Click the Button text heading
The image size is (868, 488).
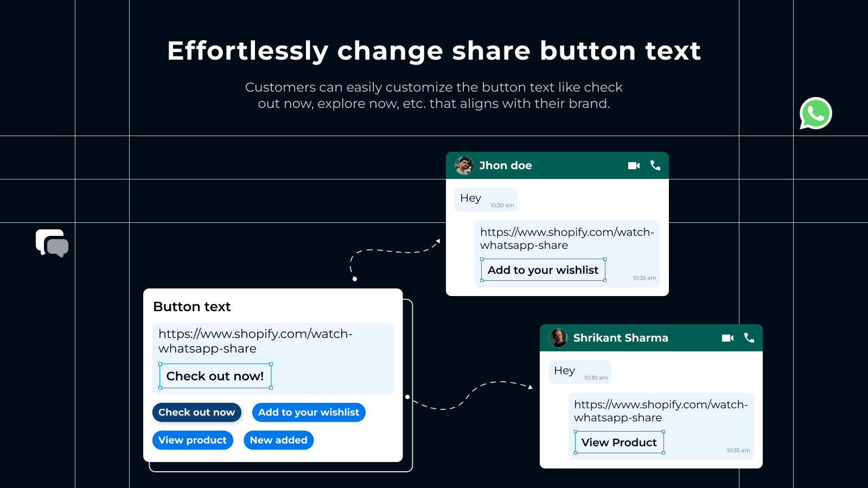pyautogui.click(x=192, y=307)
